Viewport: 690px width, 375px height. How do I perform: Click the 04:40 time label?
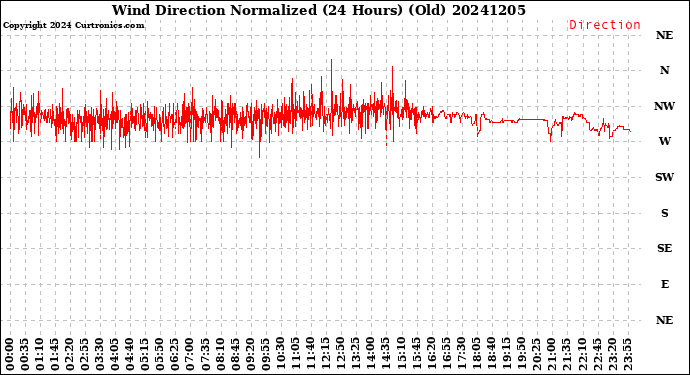[130, 354]
